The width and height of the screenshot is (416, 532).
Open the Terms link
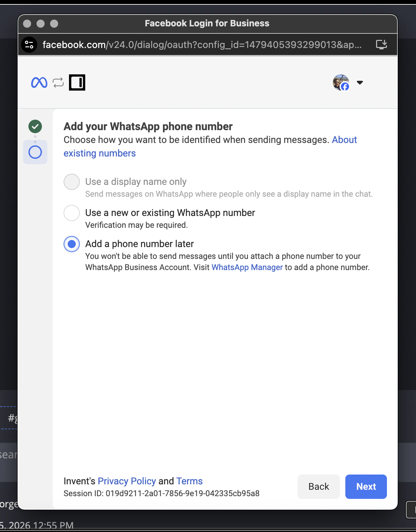(189, 481)
